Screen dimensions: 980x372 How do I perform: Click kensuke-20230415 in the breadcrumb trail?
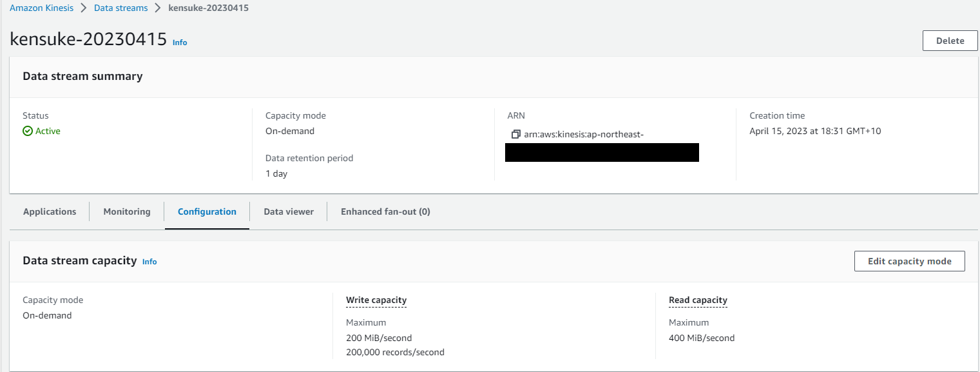(208, 8)
